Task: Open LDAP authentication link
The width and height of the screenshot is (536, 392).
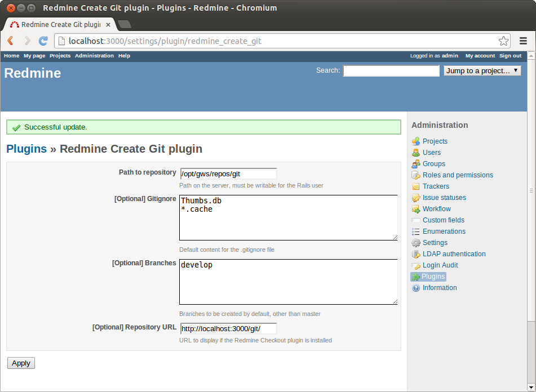Action: click(454, 253)
